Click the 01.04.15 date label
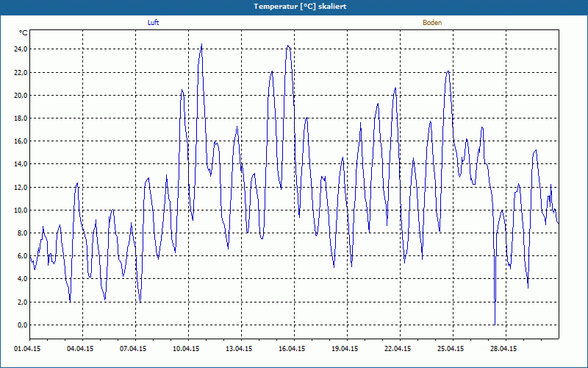The width and height of the screenshot is (588, 368). (27, 349)
